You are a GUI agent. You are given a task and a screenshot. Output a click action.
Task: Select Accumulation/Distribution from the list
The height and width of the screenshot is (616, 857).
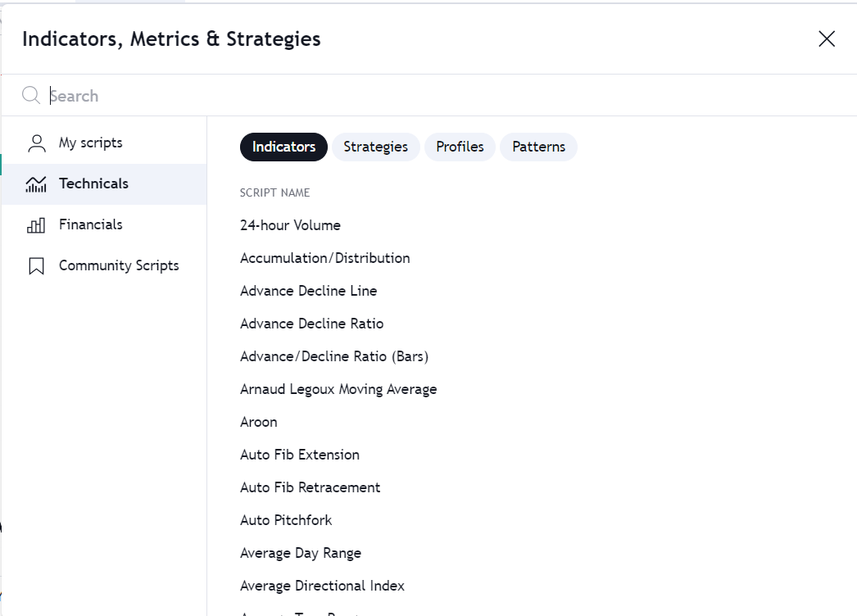click(324, 257)
